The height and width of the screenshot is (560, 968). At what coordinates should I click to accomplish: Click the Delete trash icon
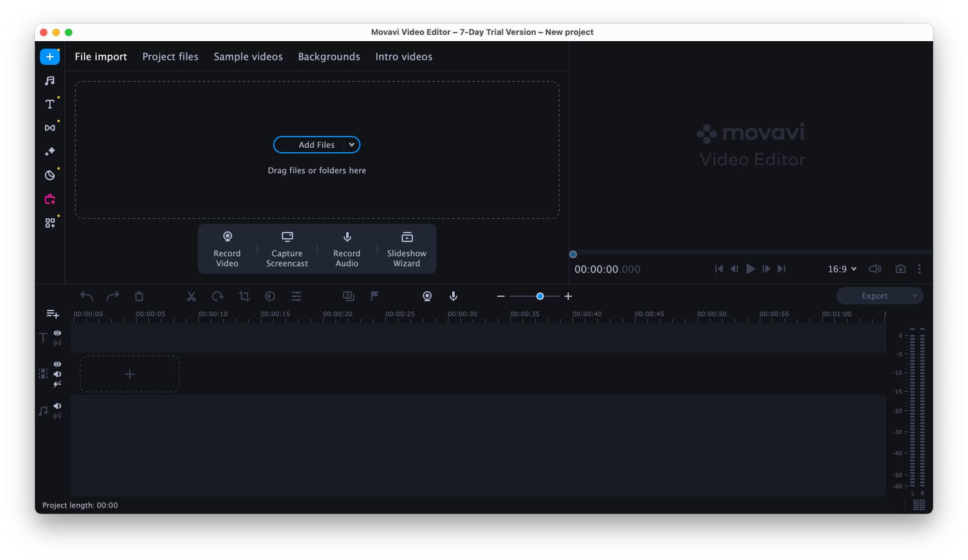pyautogui.click(x=139, y=296)
